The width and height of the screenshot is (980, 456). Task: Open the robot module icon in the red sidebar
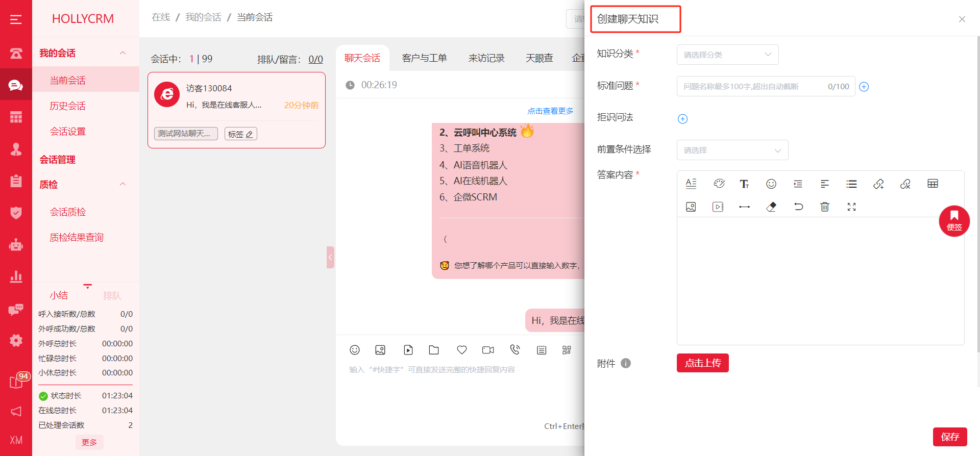[x=16, y=245]
